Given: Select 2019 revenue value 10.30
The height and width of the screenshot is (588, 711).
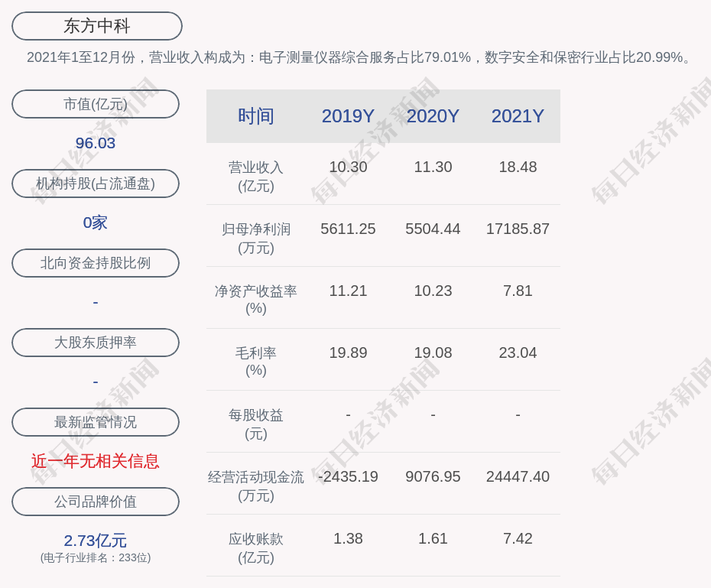Looking at the screenshot, I should [348, 167].
